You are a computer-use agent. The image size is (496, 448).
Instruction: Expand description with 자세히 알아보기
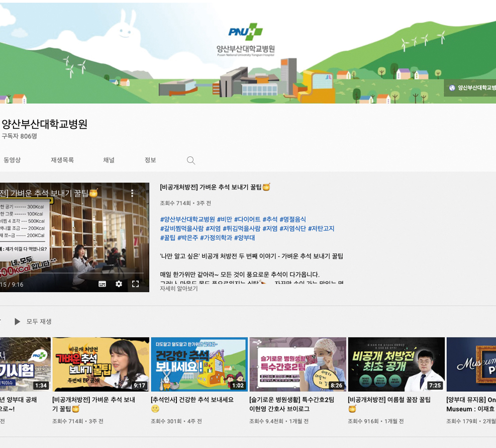tap(179, 289)
